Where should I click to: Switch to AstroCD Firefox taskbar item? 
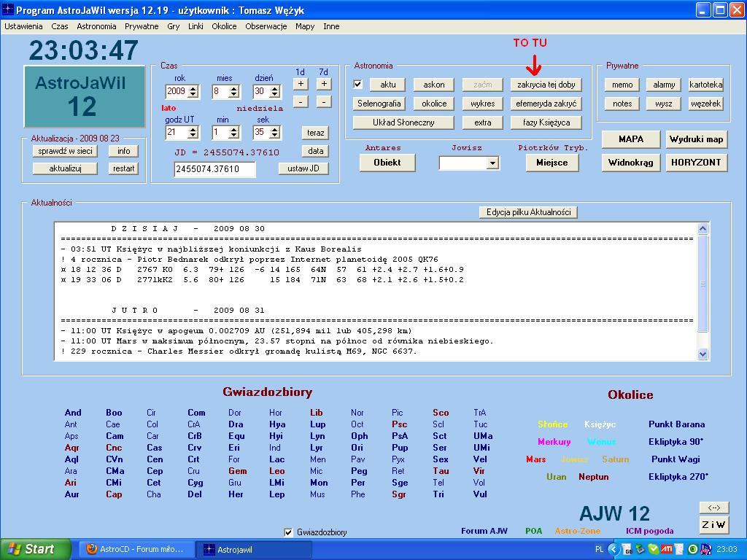tap(136, 550)
